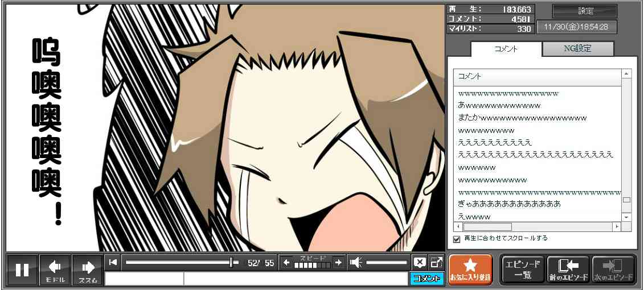Switch to the NG設定 tab

click(577, 49)
